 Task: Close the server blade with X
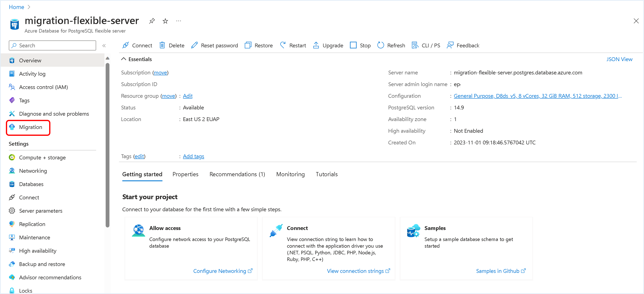636,21
